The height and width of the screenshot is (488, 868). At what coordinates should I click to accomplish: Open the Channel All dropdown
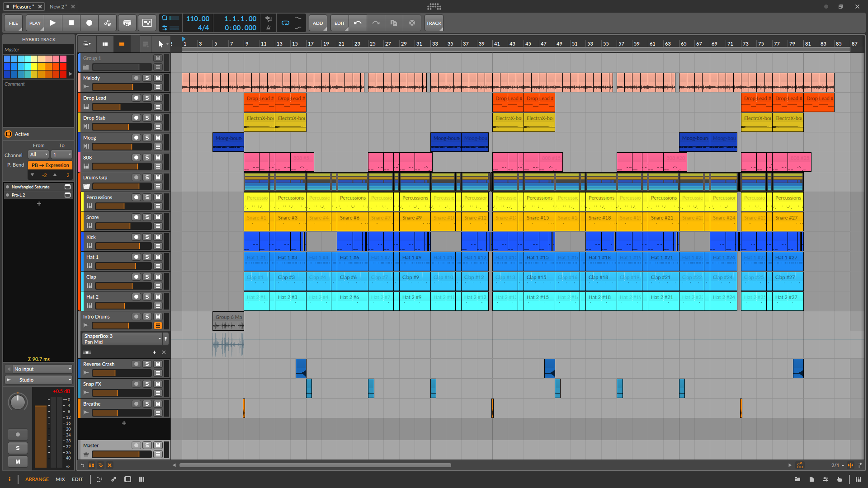(39, 155)
